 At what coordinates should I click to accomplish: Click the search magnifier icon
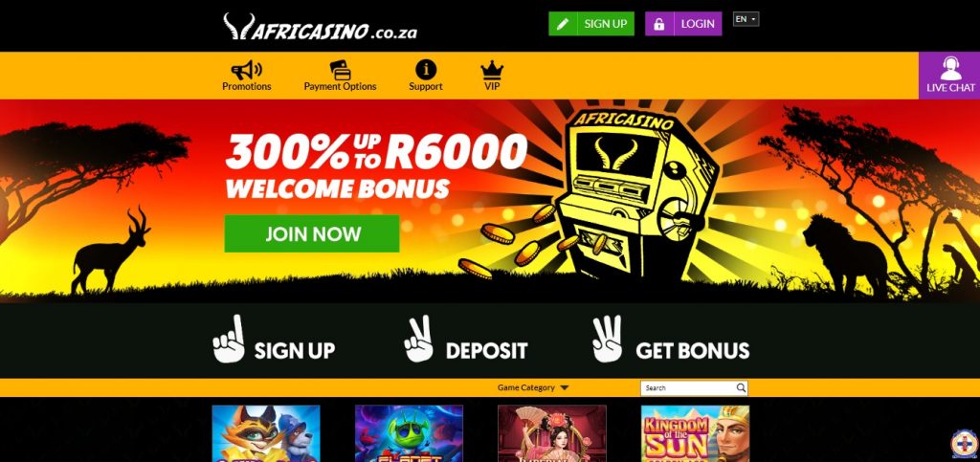[x=741, y=387]
